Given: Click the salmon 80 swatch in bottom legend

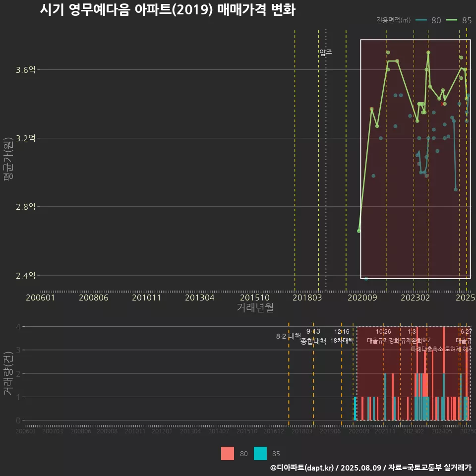Looking at the screenshot, I should click(228, 453).
